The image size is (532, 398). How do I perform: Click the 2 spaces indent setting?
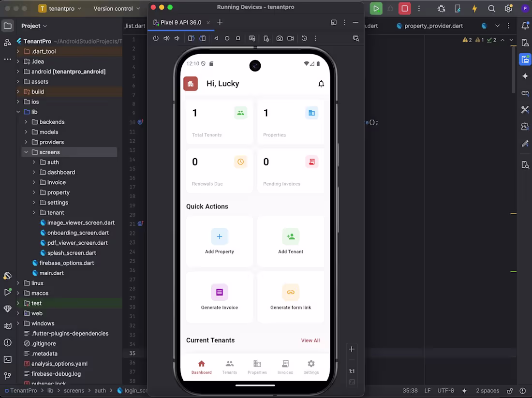coord(487,391)
